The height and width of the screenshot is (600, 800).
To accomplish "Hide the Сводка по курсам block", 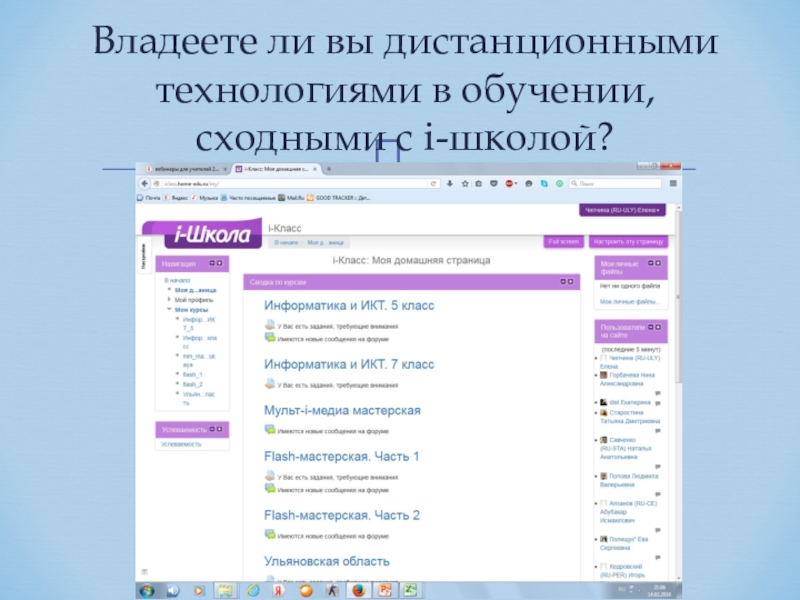I will pyautogui.click(x=563, y=282).
